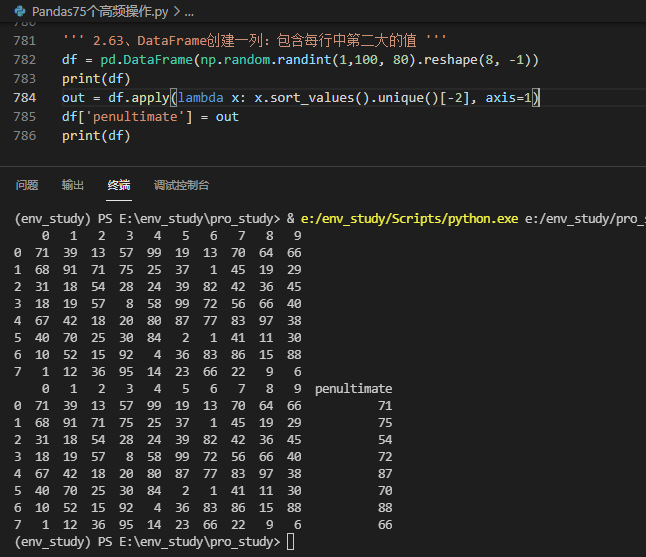
Task: Open breadcrumb file Pandas75个高频操作.py
Action: 100,12
